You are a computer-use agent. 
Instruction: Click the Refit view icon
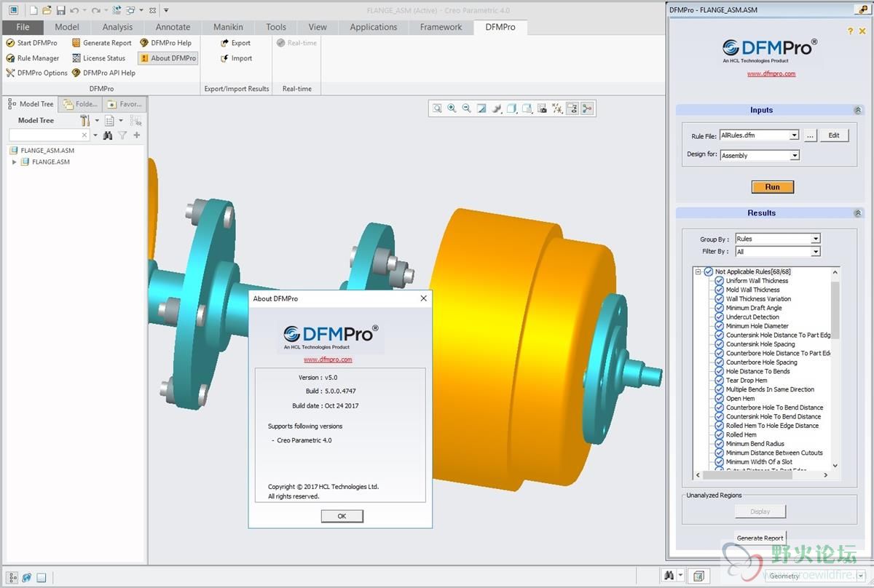(x=437, y=108)
